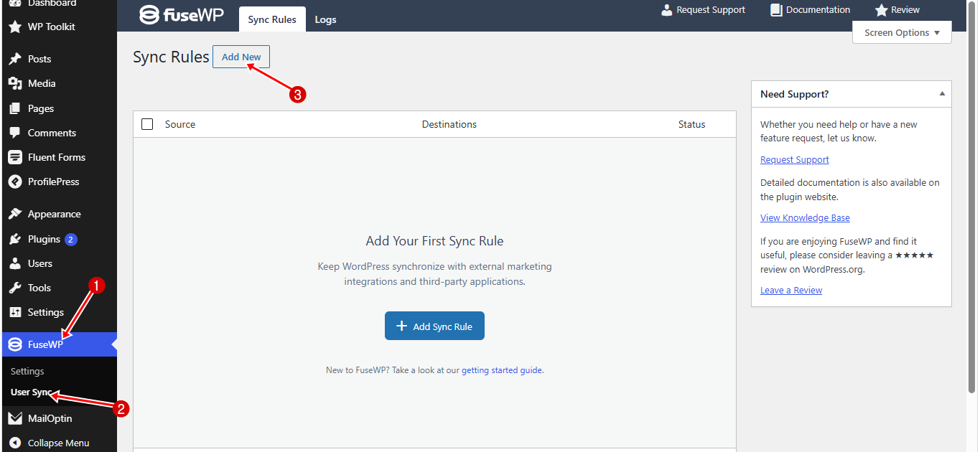This screenshot has height=452, width=980.
Task: Click the Plugins update count badge
Action: click(70, 239)
